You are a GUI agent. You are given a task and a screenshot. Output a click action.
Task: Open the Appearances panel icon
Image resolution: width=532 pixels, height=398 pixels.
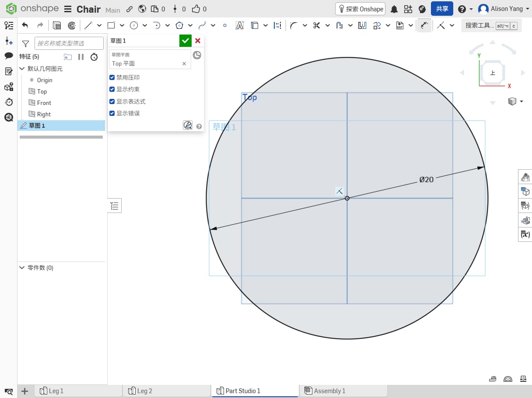pos(525,177)
